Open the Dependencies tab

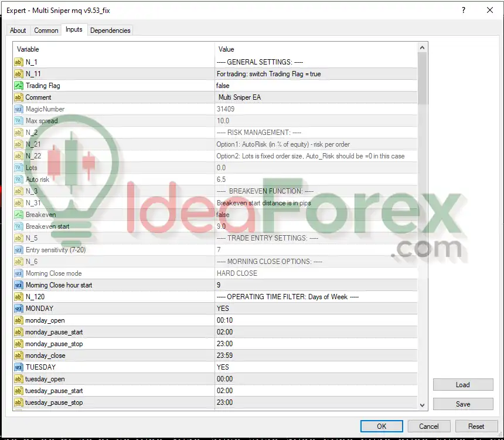point(110,31)
